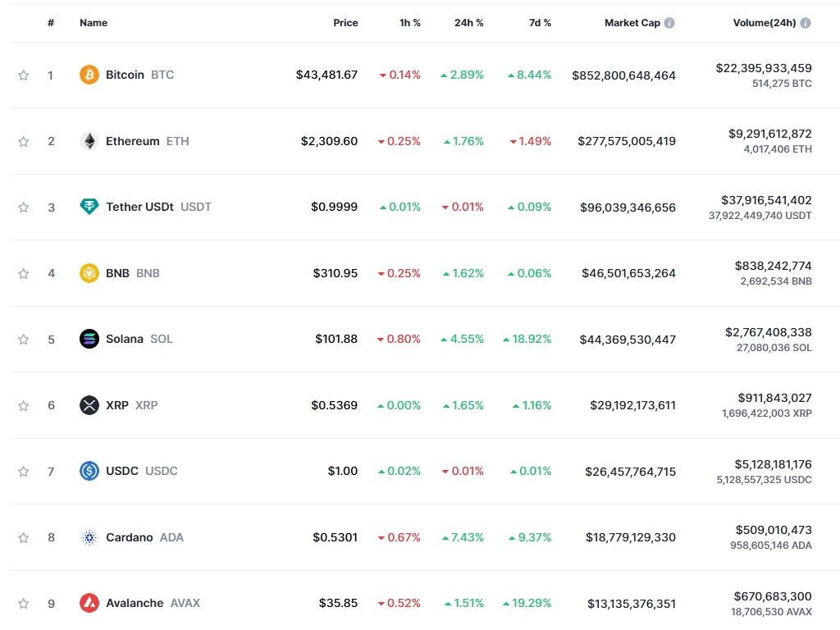
Task: Sort the table by Price column
Action: tap(345, 23)
